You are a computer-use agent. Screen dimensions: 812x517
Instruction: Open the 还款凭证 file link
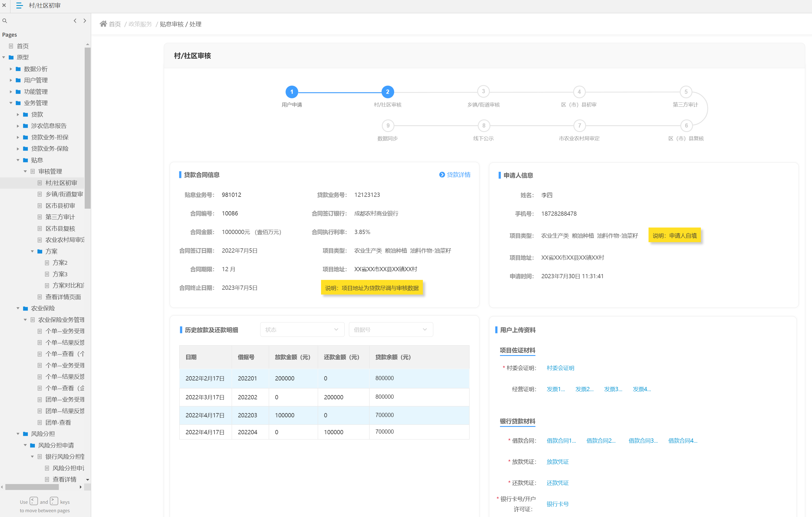(557, 483)
